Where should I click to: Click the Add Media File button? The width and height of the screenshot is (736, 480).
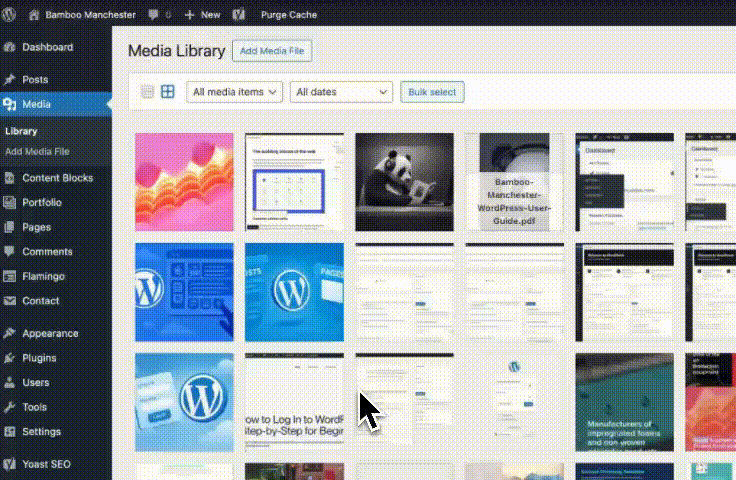272,51
